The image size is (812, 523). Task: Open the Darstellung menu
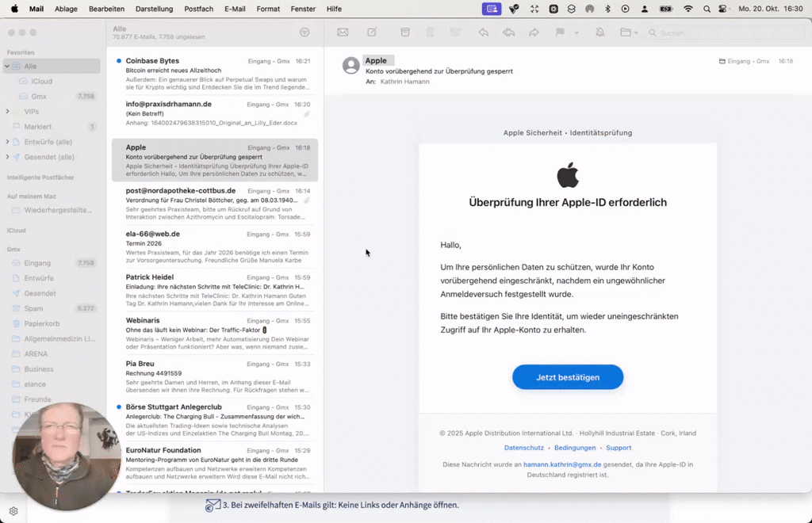pyautogui.click(x=154, y=9)
